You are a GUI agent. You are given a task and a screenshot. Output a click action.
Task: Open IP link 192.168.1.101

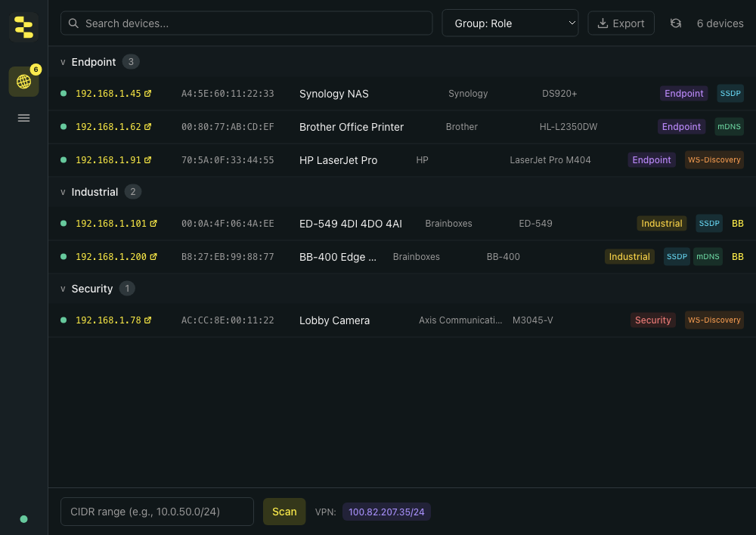(x=111, y=224)
